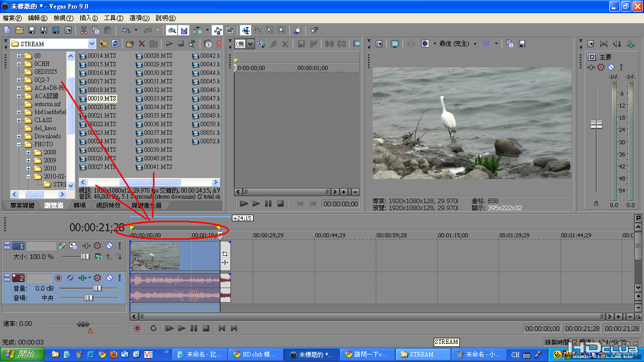The height and width of the screenshot is (362, 644).
Task: Click the preview on external monitor icon
Action: pos(395,44)
